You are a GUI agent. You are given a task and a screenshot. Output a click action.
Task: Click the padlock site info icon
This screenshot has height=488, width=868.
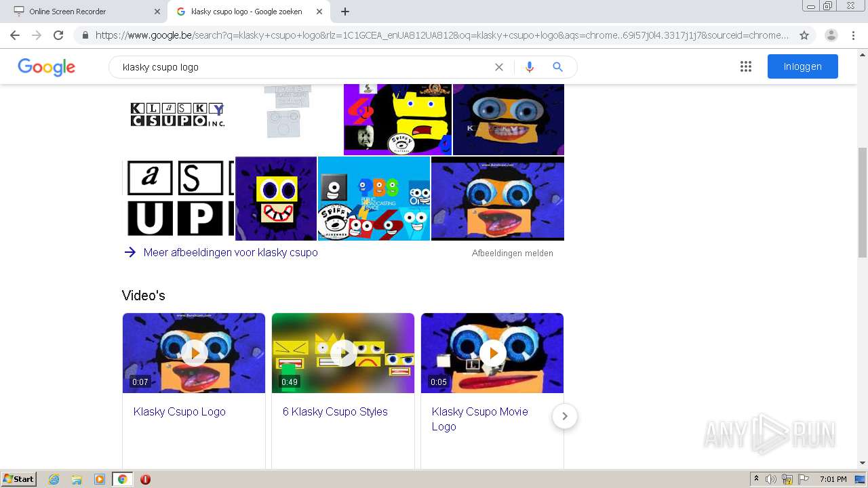point(85,35)
